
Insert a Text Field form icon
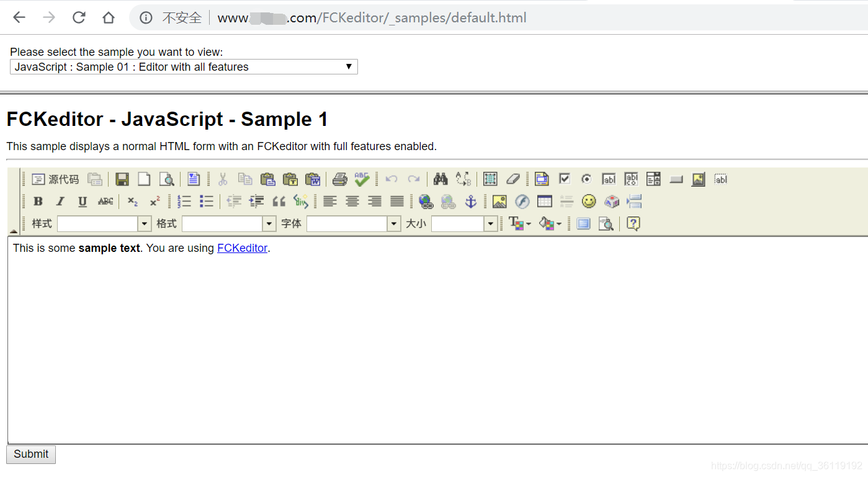pyautogui.click(x=609, y=179)
